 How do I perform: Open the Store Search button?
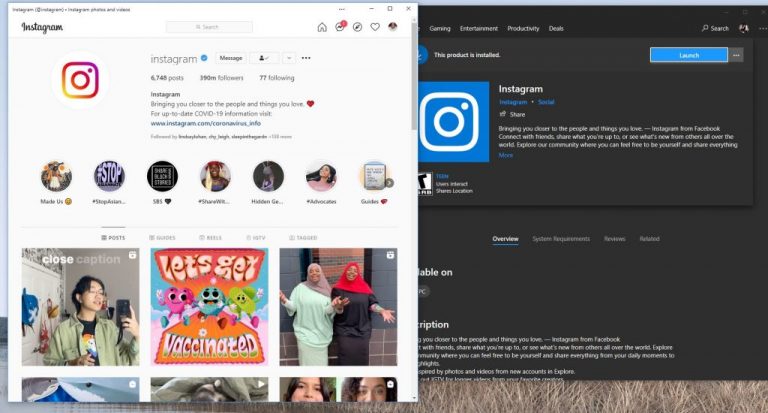pos(715,28)
